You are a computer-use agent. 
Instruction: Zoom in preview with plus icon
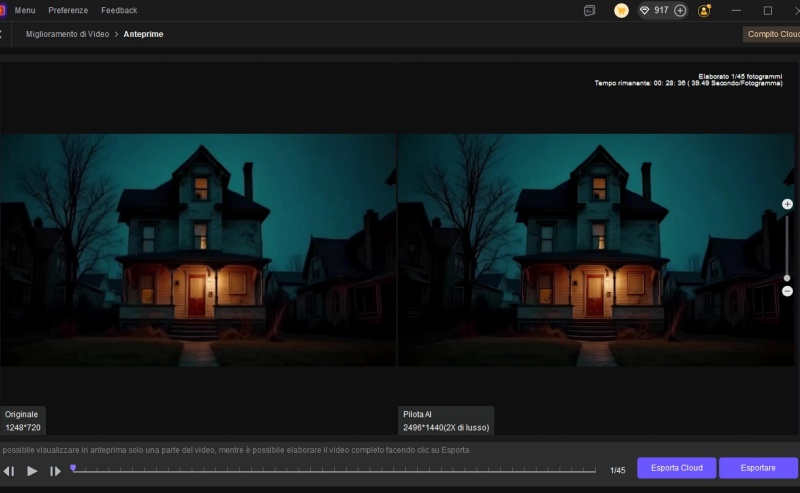tap(787, 204)
